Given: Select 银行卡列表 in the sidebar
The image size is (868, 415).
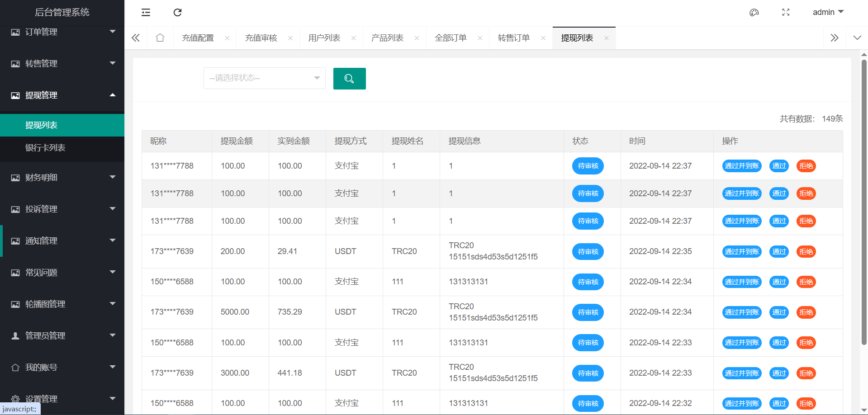Looking at the screenshot, I should (45, 148).
